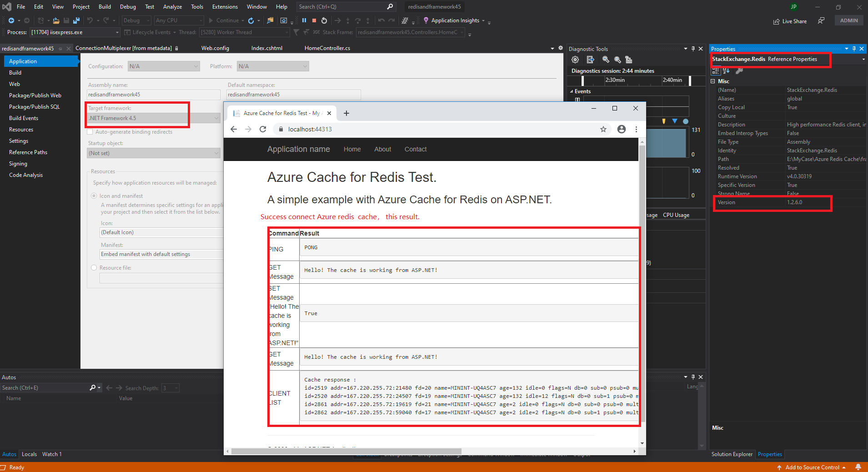The width and height of the screenshot is (868, 472).
Task: Click the 2:40min marker on diagnostics timeline
Action: 672,80
